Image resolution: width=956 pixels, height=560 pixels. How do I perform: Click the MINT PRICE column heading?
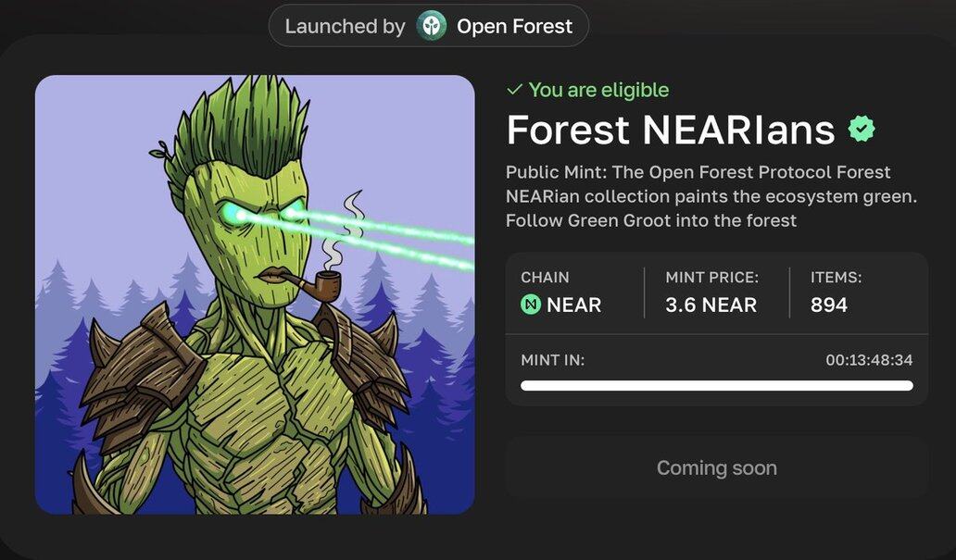click(x=712, y=278)
